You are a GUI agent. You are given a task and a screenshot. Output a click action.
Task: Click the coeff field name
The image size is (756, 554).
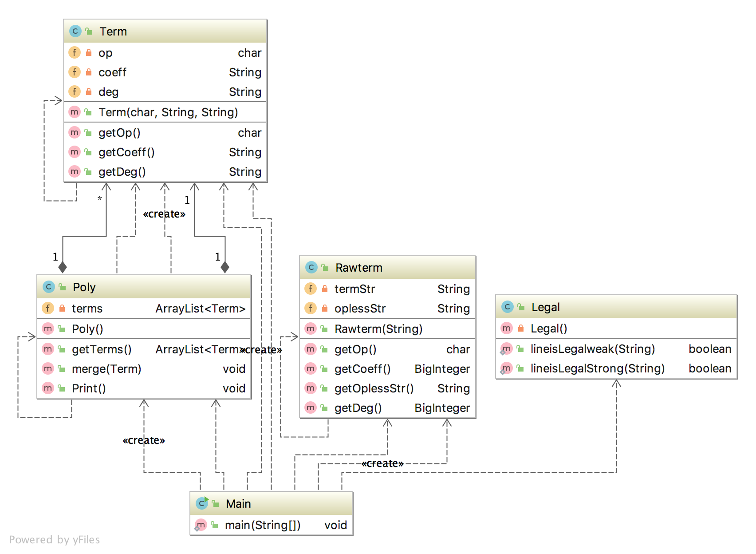pos(112,72)
